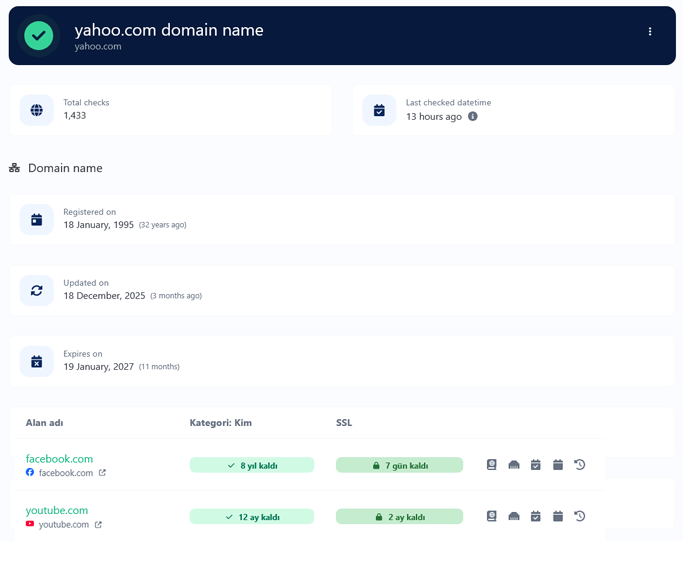
Task: Click the calendar-x icon beside Expires on
Action: 37,362
